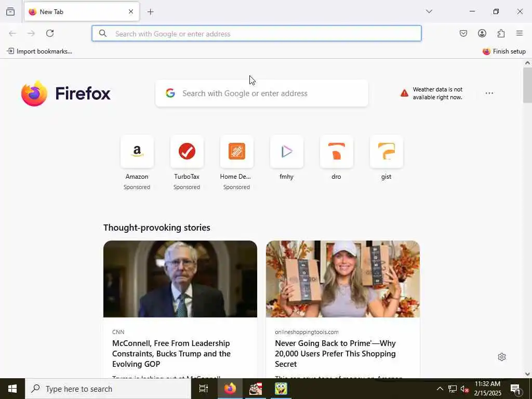Open the Firefox View icon beside the tabs
The width and height of the screenshot is (532, 399).
pos(10,11)
